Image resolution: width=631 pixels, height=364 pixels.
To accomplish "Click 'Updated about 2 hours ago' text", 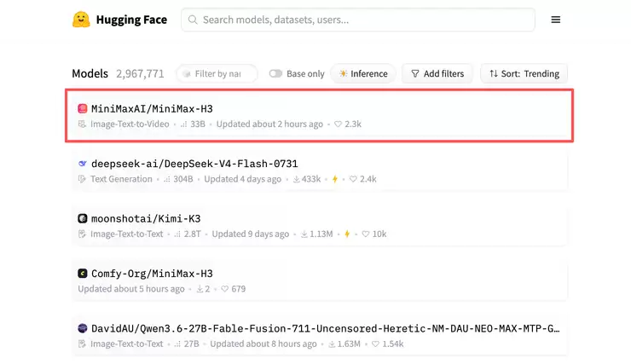I will point(269,124).
